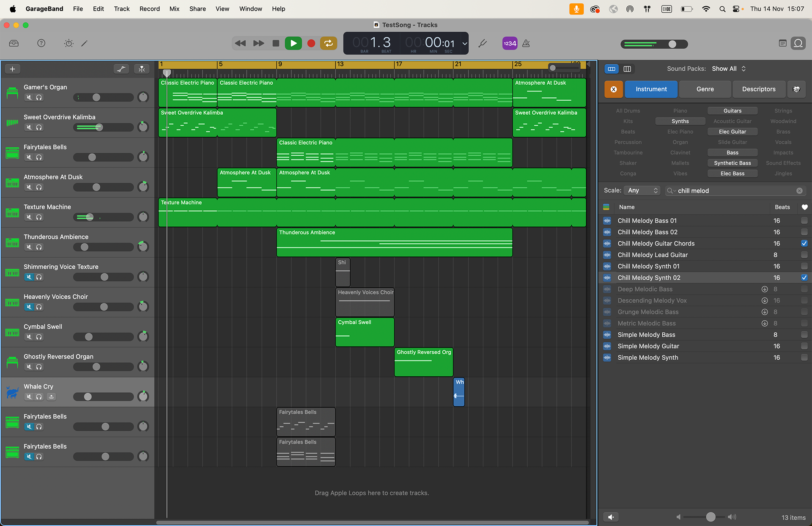Switch loop browser to button view
812x526 pixels.
coord(612,69)
